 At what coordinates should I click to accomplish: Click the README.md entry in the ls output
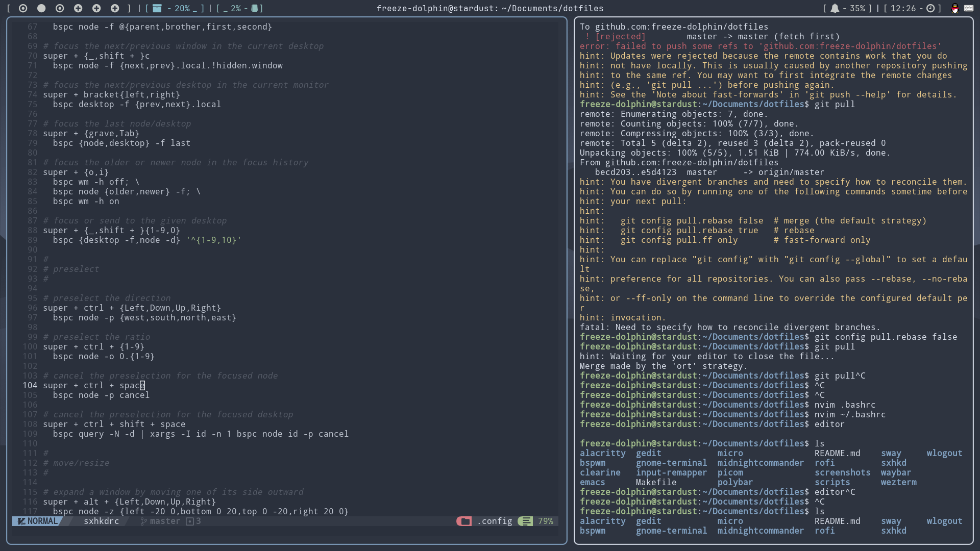(x=837, y=453)
